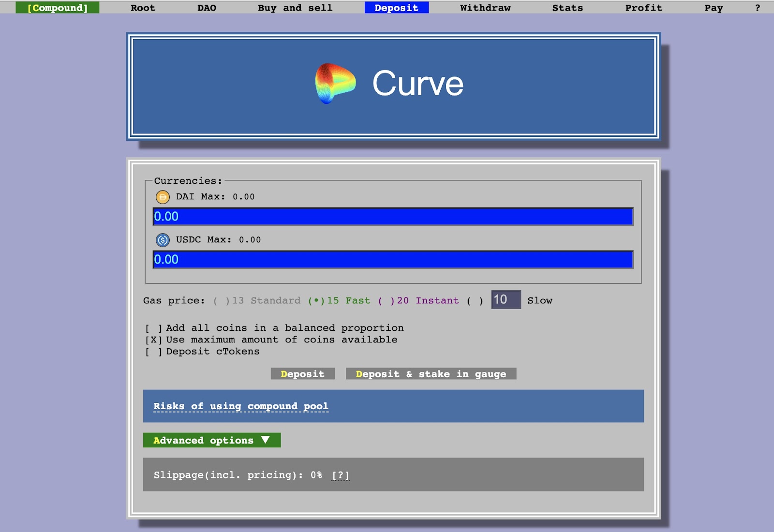Open the Stats page

(x=567, y=8)
